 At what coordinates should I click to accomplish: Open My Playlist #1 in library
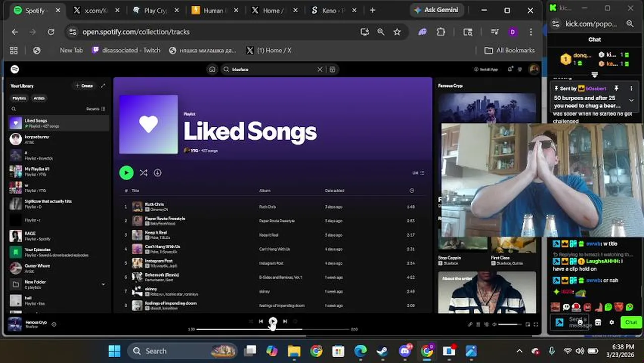58,171
